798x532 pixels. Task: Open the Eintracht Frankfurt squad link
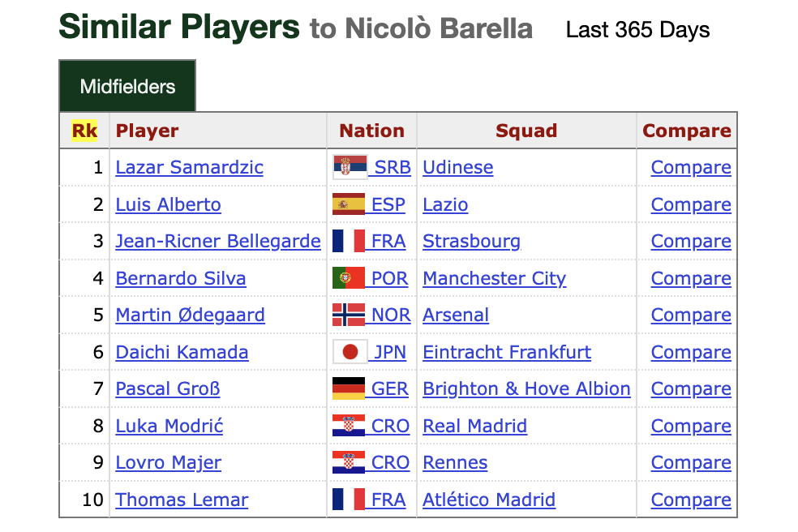pos(507,352)
